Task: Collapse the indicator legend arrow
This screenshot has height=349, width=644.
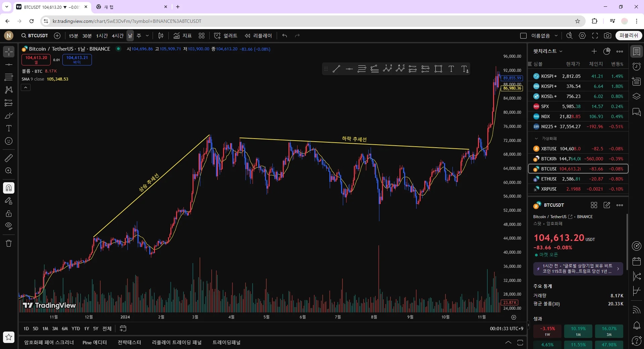Action: coord(26,88)
